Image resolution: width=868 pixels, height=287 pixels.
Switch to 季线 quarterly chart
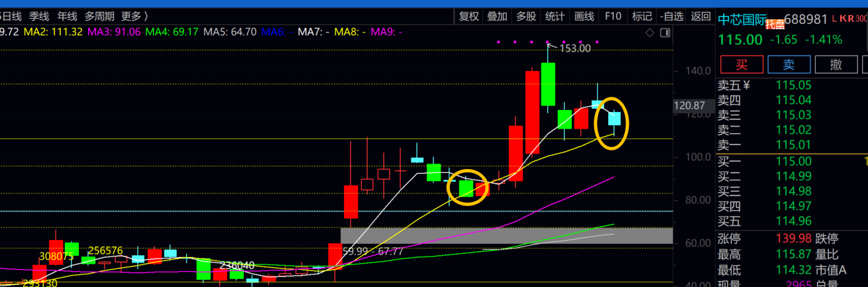pos(39,16)
